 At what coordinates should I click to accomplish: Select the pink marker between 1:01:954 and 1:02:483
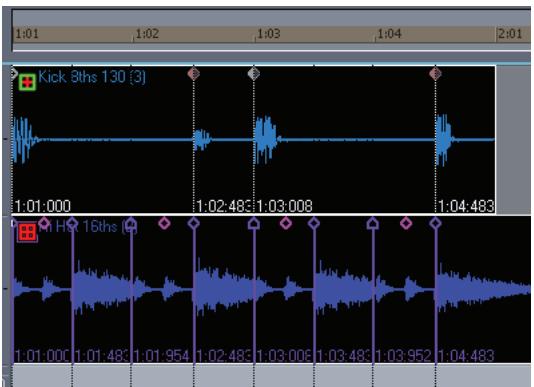(x=164, y=223)
